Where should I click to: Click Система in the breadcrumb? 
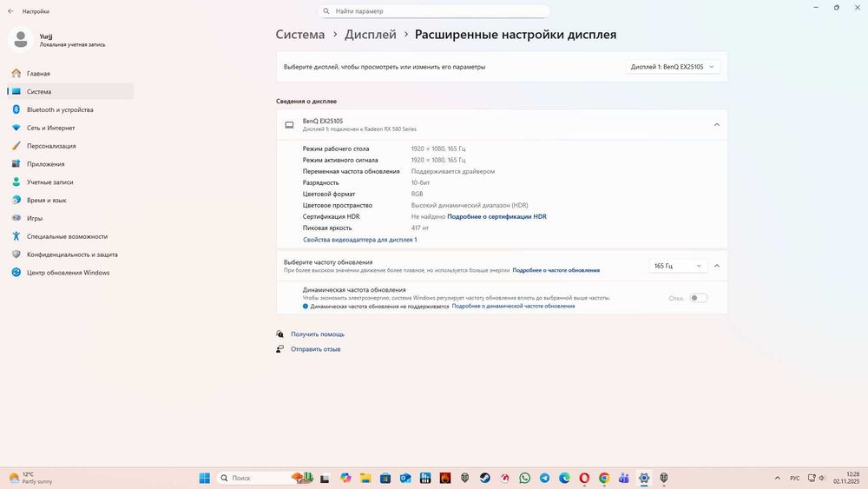pyautogui.click(x=300, y=35)
